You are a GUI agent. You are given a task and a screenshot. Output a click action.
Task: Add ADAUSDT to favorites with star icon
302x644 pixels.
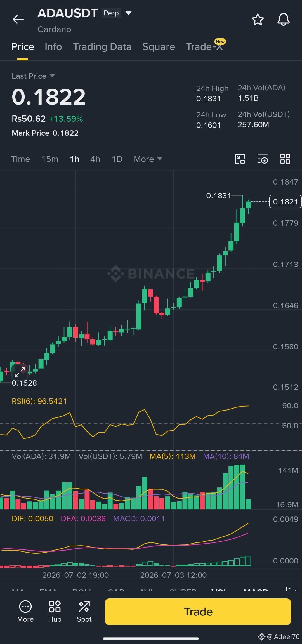pyautogui.click(x=258, y=20)
